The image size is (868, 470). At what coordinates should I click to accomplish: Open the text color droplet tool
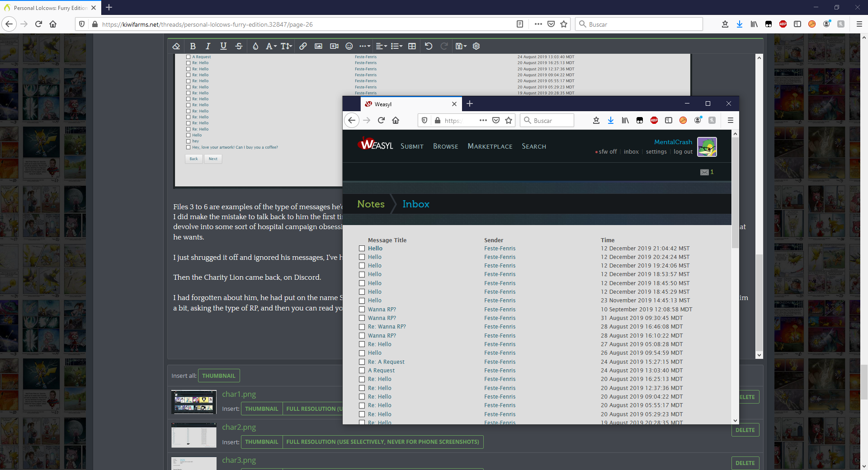coord(255,46)
